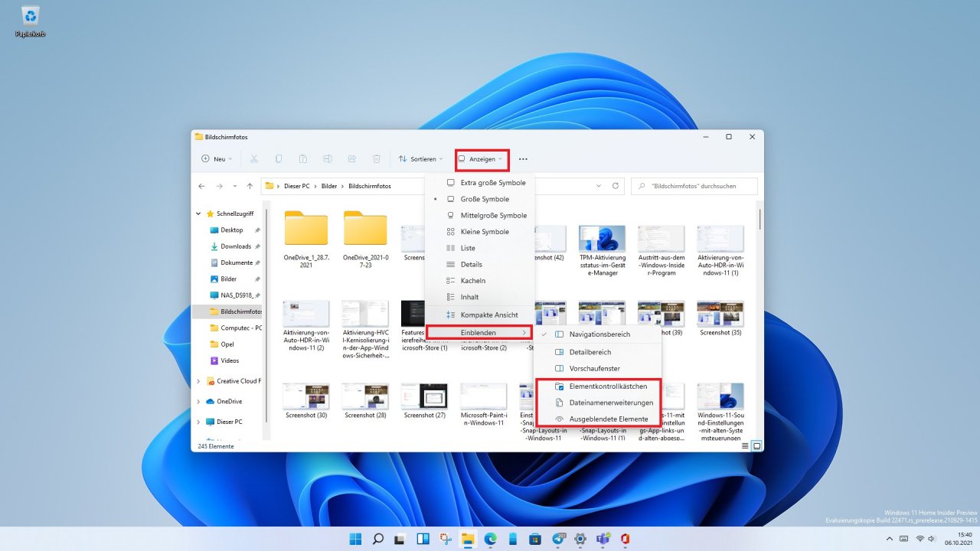Image resolution: width=980 pixels, height=551 pixels.
Task: Select the TPM-Aktivierungsstatus image file
Action: click(x=602, y=250)
